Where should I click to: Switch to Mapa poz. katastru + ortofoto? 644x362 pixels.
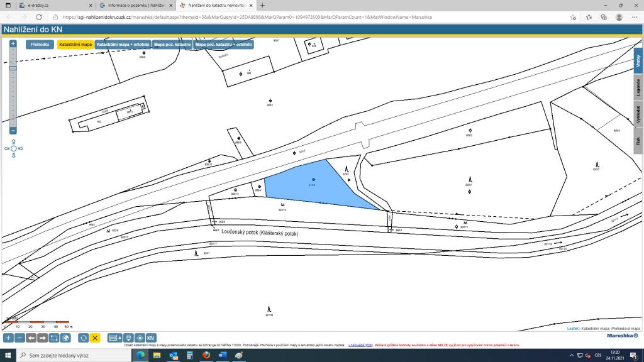tap(223, 45)
